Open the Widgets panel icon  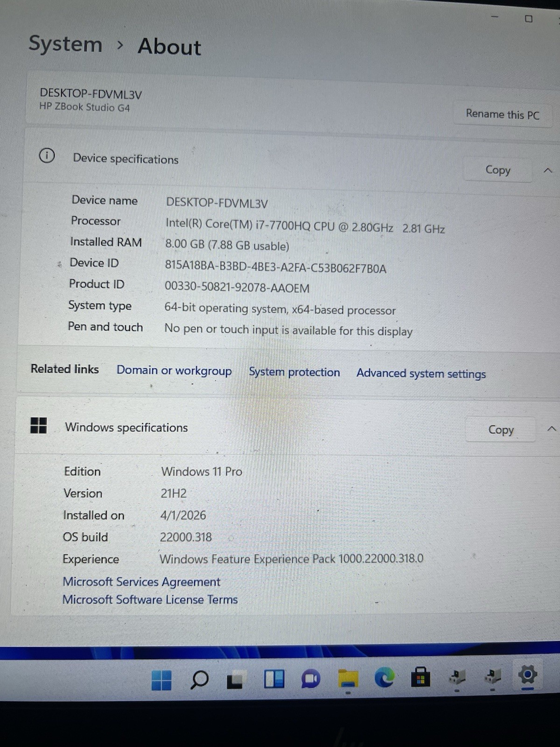click(274, 679)
